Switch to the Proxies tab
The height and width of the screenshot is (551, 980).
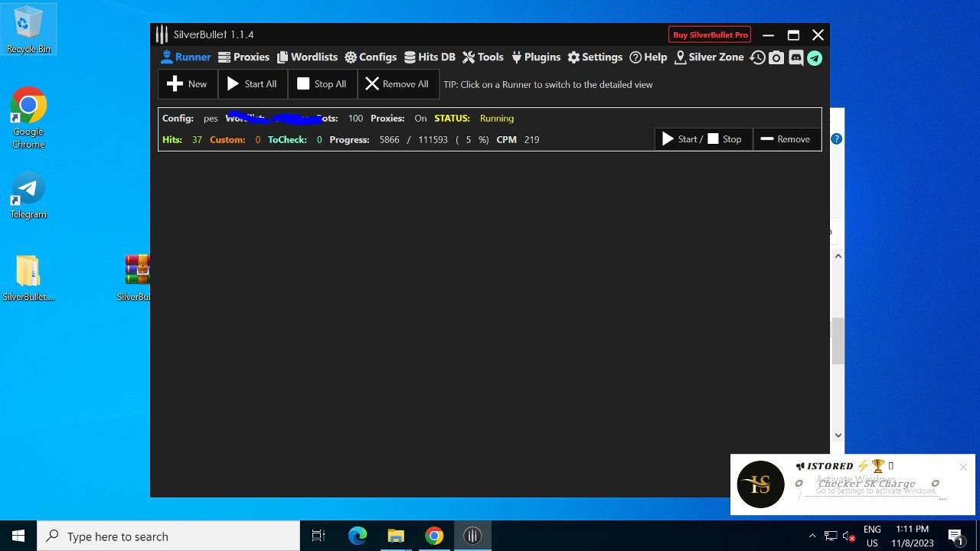[243, 57]
